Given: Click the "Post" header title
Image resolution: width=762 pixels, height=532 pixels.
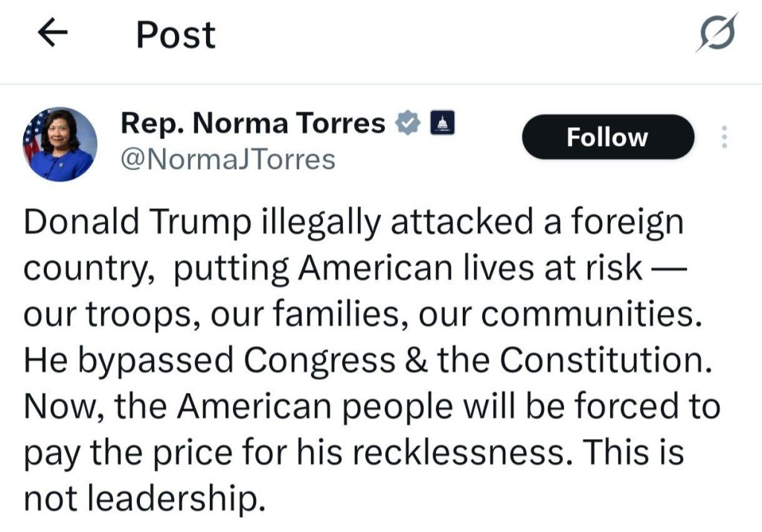Looking at the screenshot, I should tap(176, 36).
